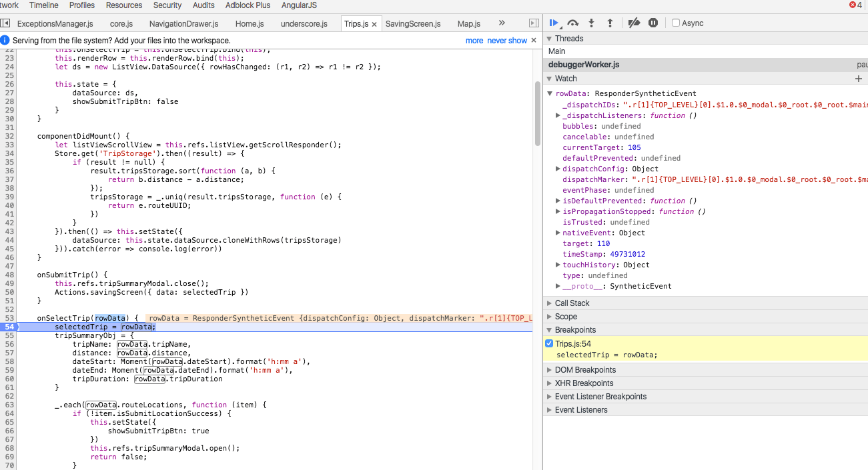The width and height of the screenshot is (868, 470).
Task: Uncheck the Trips.js:54 breakpoint
Action: click(550, 343)
